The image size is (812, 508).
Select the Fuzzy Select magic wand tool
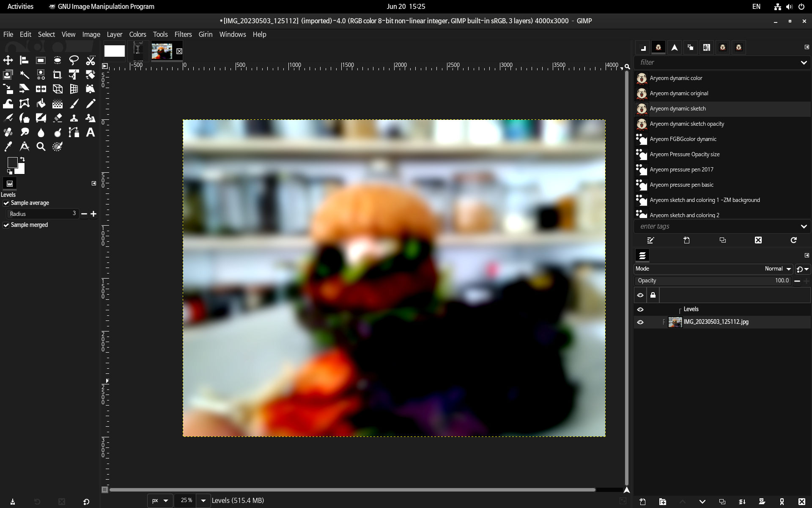24,75
